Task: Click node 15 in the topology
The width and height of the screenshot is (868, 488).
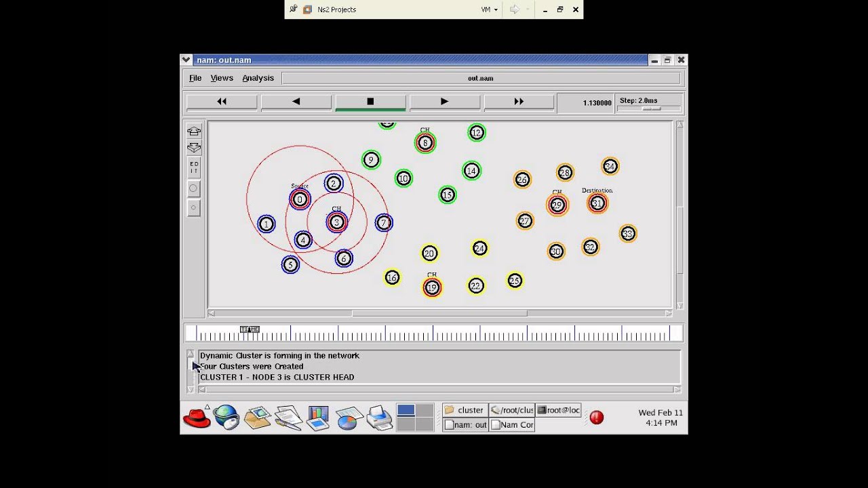Action: 447,195
